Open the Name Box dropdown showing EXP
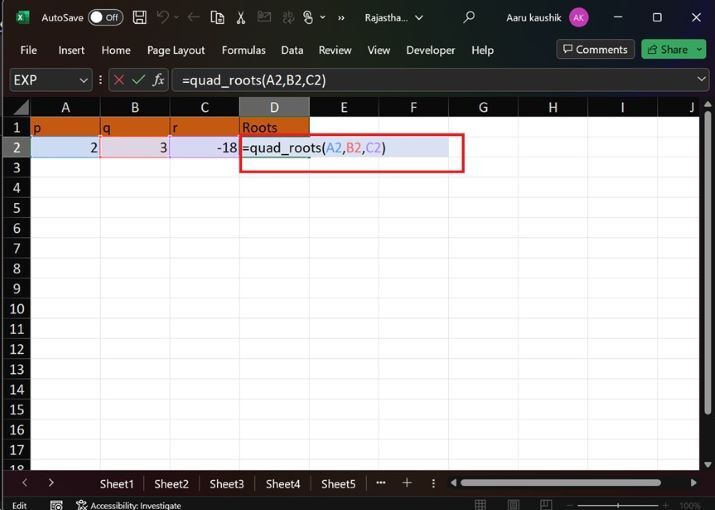The height and width of the screenshot is (510, 715). 83,80
